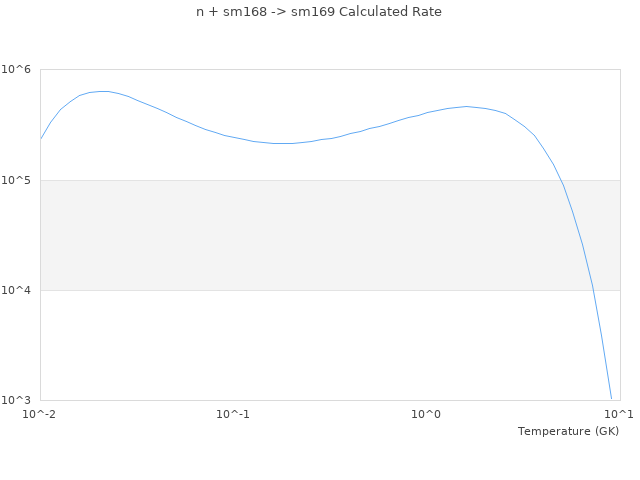Click the curve where it crosses the 10^5 gridline

tap(562, 180)
